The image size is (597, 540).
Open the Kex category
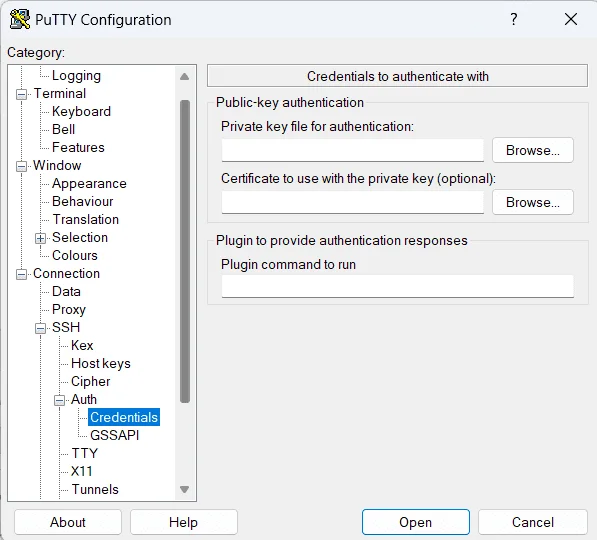(x=82, y=345)
